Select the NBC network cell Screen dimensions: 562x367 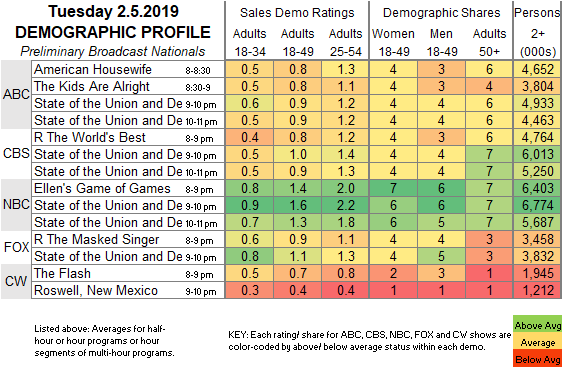tap(16, 205)
